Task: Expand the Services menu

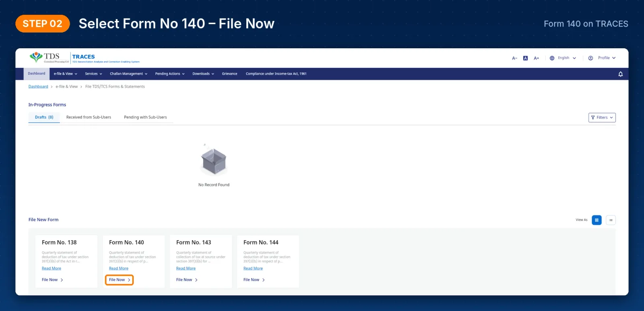Action: click(93, 74)
